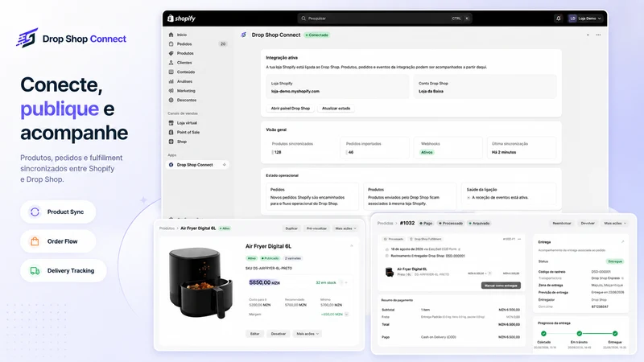Collapse the Air Fryer product card chevron

point(352,246)
